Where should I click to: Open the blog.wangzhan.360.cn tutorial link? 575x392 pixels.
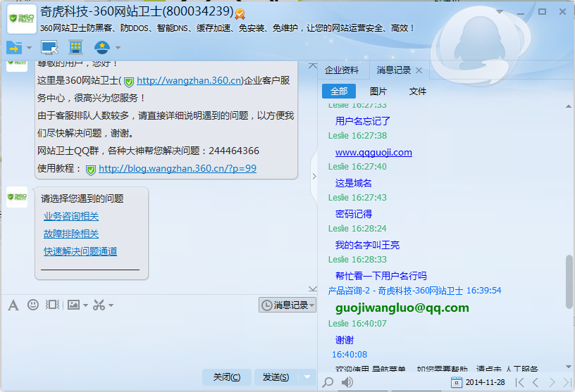[x=178, y=168]
